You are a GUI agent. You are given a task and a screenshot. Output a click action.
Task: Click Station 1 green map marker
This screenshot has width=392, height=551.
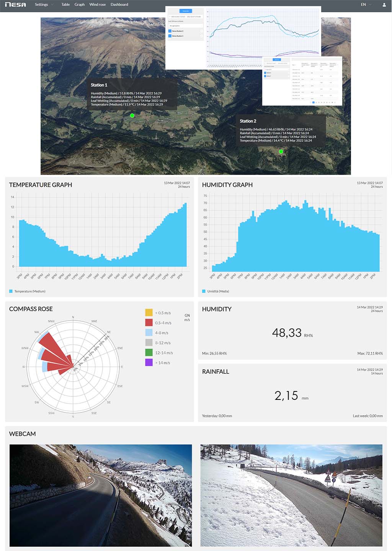132,116
